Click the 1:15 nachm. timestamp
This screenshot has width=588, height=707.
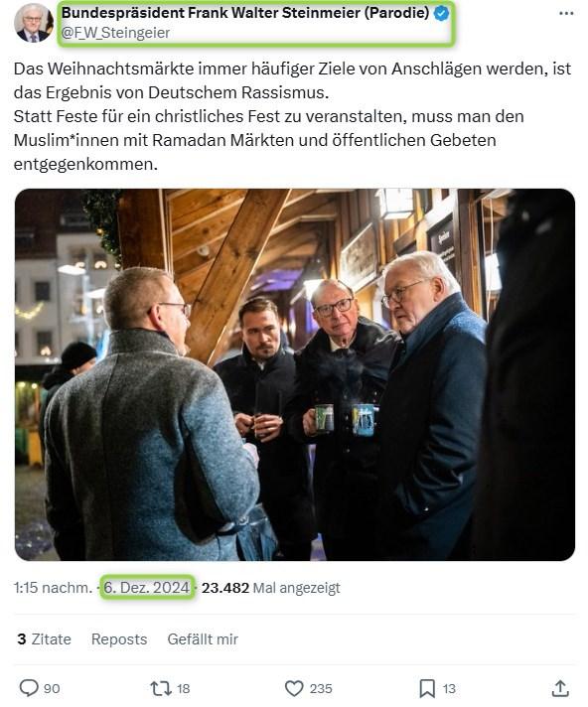53,588
